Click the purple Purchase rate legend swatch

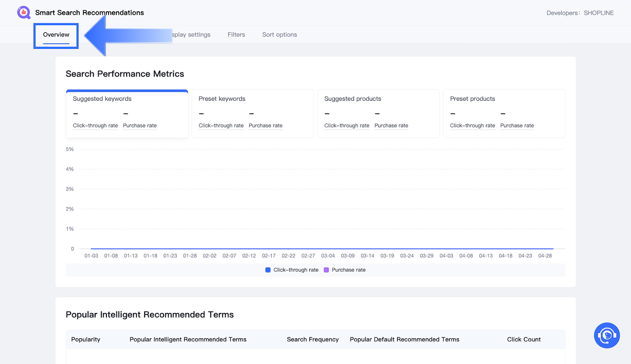click(326, 270)
